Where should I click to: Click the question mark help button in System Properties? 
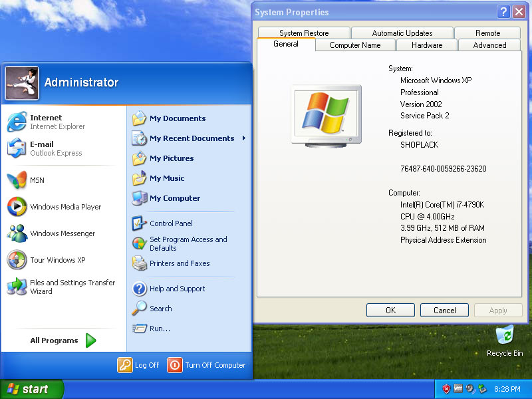pos(503,12)
